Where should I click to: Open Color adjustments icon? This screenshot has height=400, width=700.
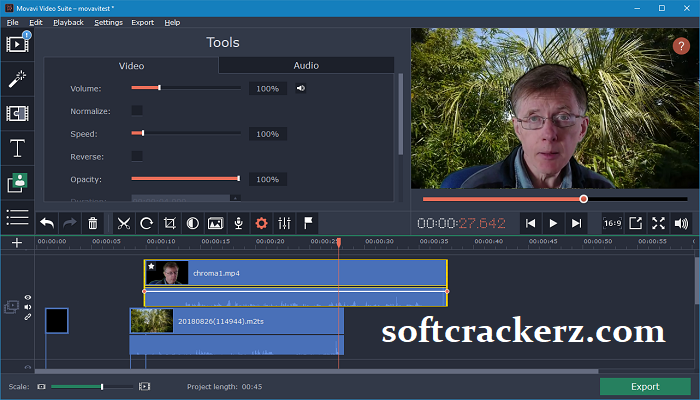click(192, 223)
